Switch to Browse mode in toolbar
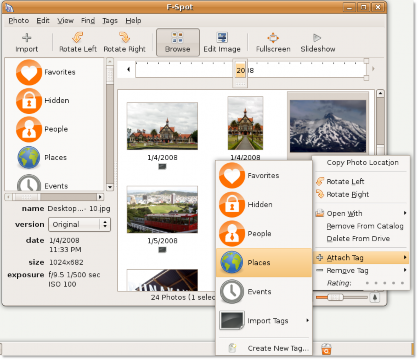Image resolution: width=418 pixels, height=360 pixels. (x=178, y=42)
